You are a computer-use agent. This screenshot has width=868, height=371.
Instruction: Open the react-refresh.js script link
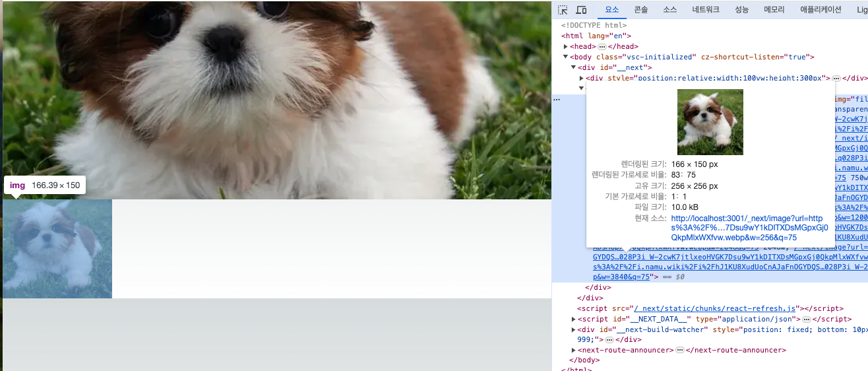[715, 308]
